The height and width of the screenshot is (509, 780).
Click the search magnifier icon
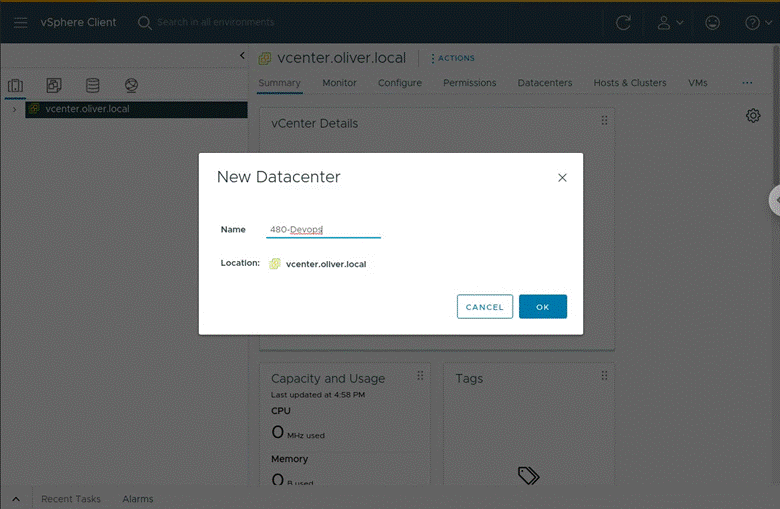pyautogui.click(x=144, y=22)
